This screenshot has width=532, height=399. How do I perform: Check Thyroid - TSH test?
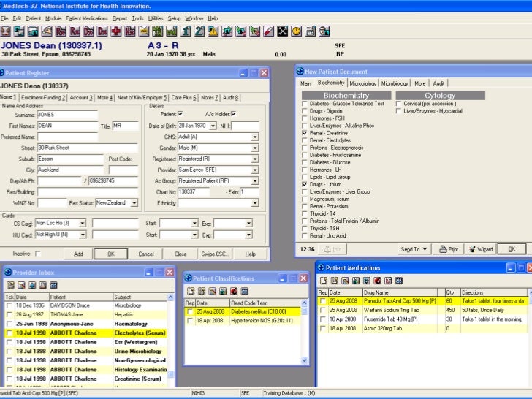304,228
